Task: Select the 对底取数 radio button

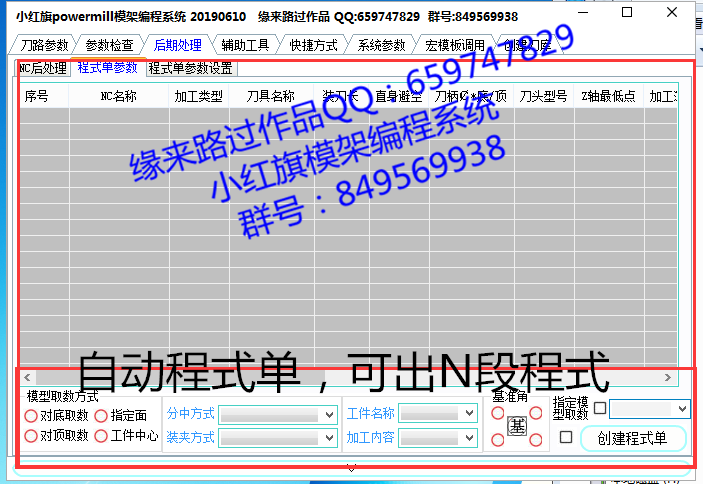Action: [31, 416]
